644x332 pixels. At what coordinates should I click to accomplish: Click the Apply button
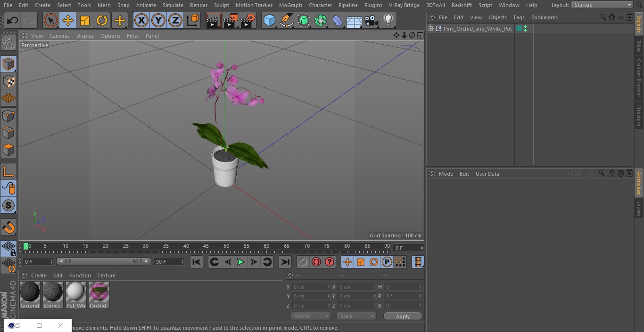coord(403,316)
